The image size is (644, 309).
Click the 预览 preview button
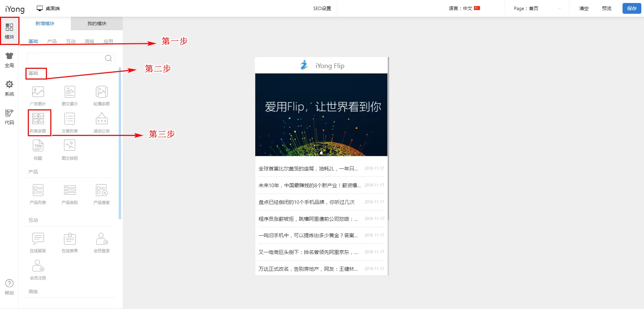tap(606, 8)
